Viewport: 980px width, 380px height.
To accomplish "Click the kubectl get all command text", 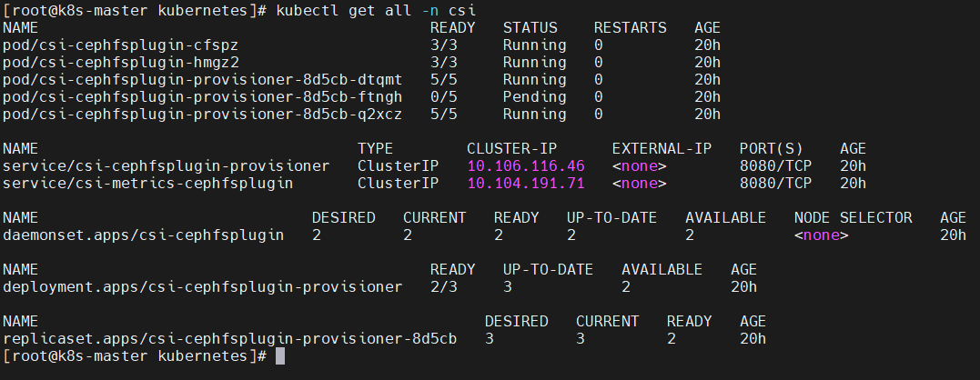I will tap(374, 11).
